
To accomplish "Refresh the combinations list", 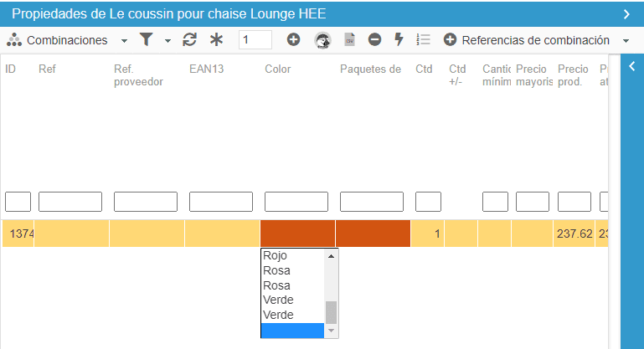I will 190,40.
